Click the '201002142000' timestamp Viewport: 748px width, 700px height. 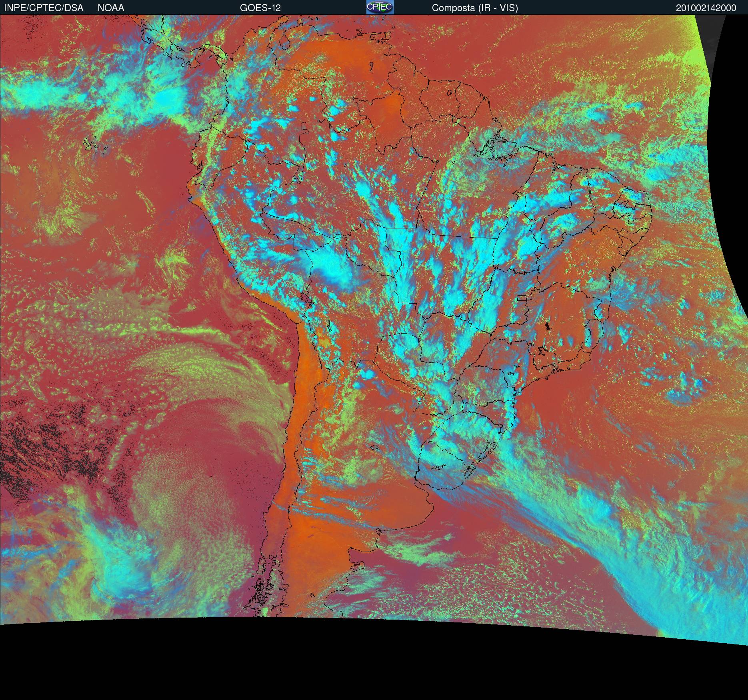point(706,8)
